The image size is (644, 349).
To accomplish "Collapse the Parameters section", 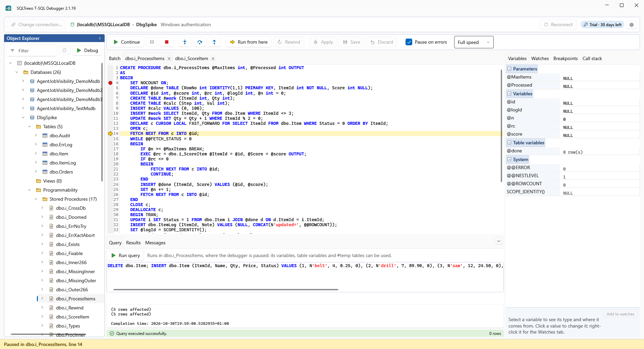I will pos(509,69).
